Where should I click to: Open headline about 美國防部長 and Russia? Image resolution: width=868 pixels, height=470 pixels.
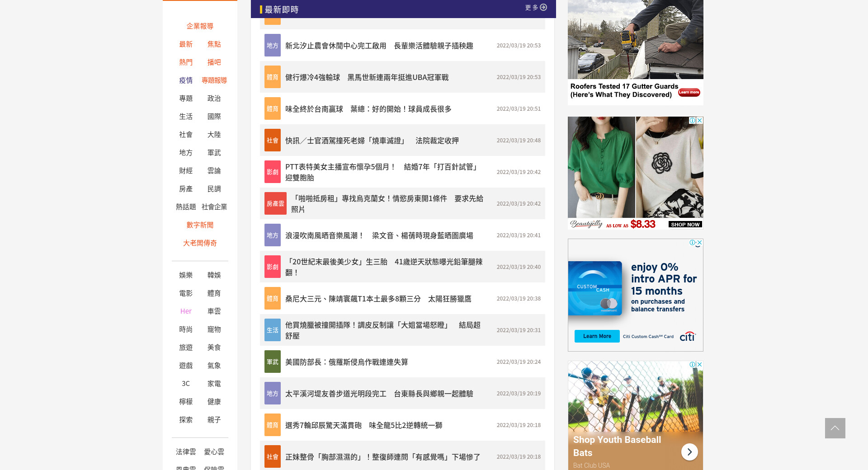coord(346,362)
